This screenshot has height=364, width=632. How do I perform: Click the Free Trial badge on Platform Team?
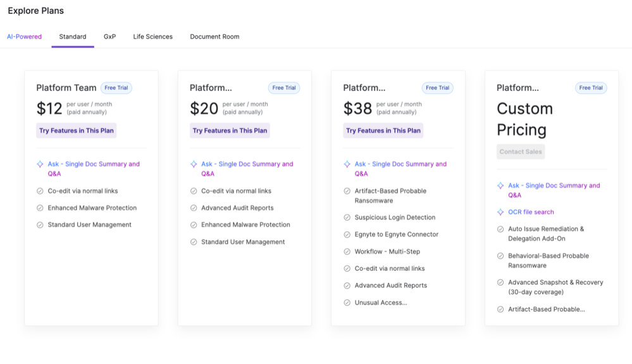[116, 88]
